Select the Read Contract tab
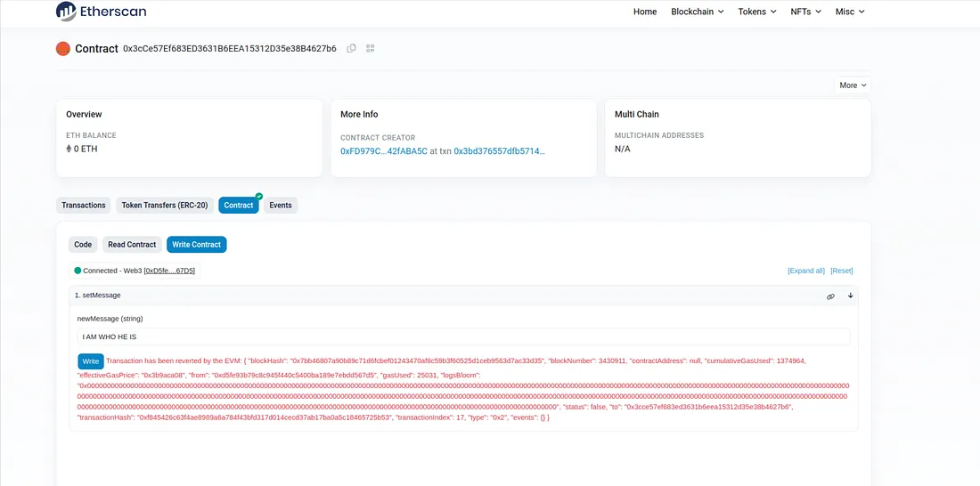The image size is (980, 486). pyautogui.click(x=132, y=245)
